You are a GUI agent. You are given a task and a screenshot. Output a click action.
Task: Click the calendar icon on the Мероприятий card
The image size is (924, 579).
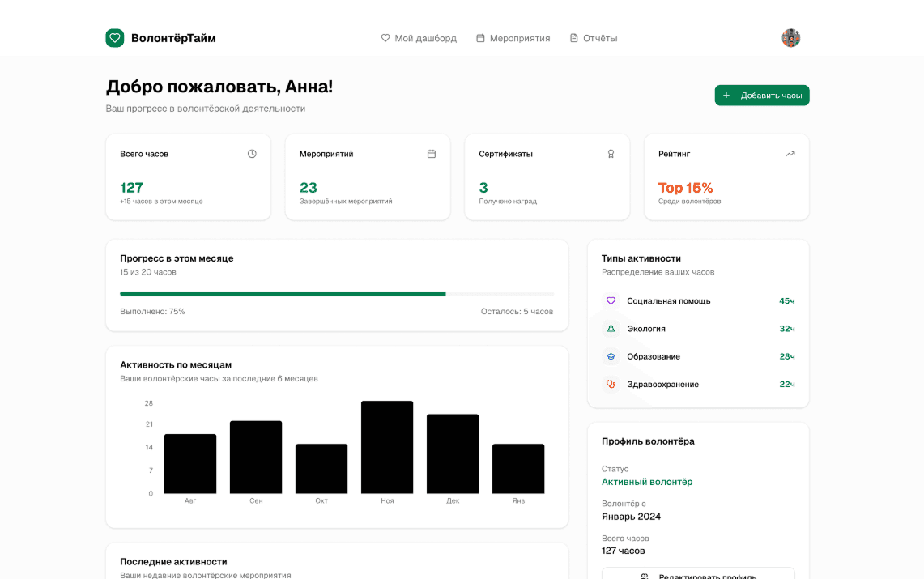[431, 153]
